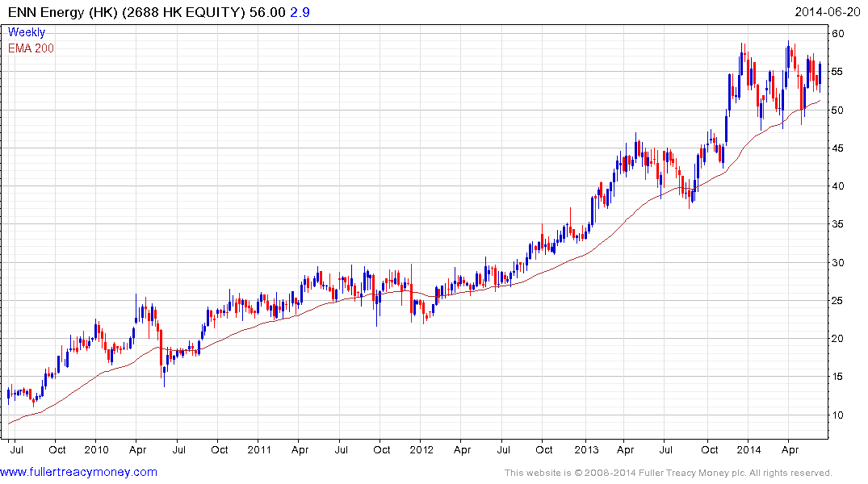Click the 55 price axis label
The height and width of the screenshot is (484, 868).
coord(838,72)
